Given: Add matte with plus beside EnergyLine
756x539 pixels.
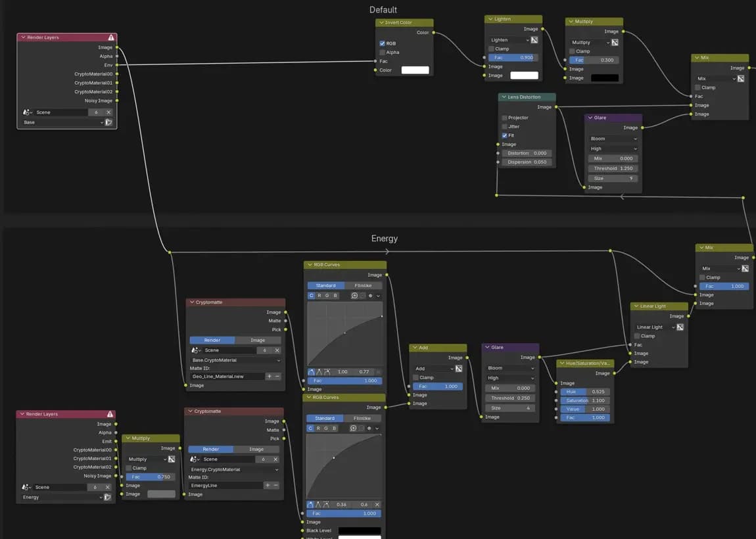Looking at the screenshot, I should (x=268, y=486).
